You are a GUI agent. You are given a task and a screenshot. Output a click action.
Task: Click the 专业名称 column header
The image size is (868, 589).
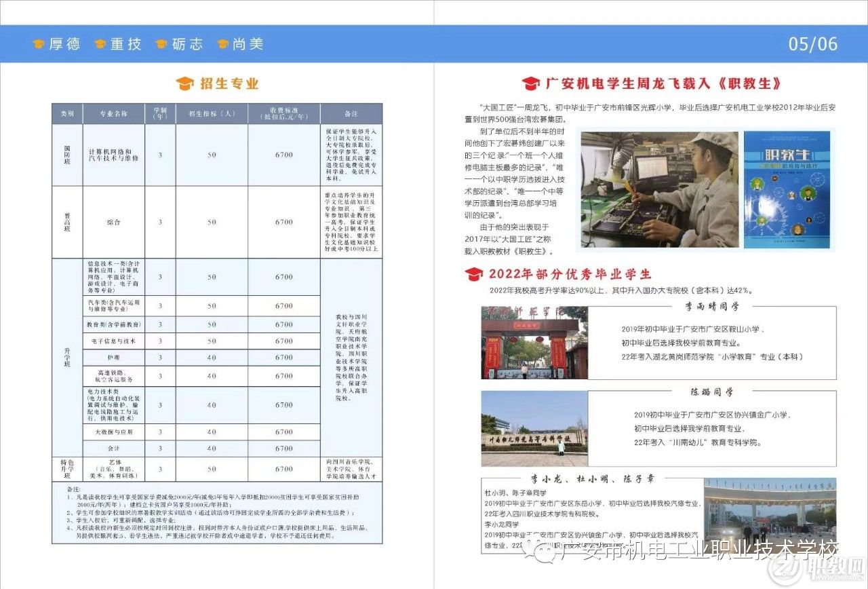pyautogui.click(x=114, y=113)
